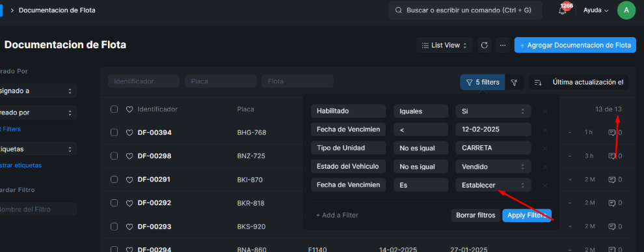Screen dimensions: 644x252
Task: Click the 12-02-2025 date value field
Action: point(493,130)
